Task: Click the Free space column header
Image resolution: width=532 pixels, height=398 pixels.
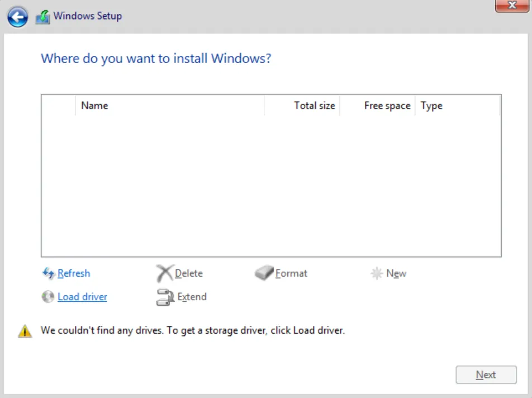Action: click(x=387, y=105)
